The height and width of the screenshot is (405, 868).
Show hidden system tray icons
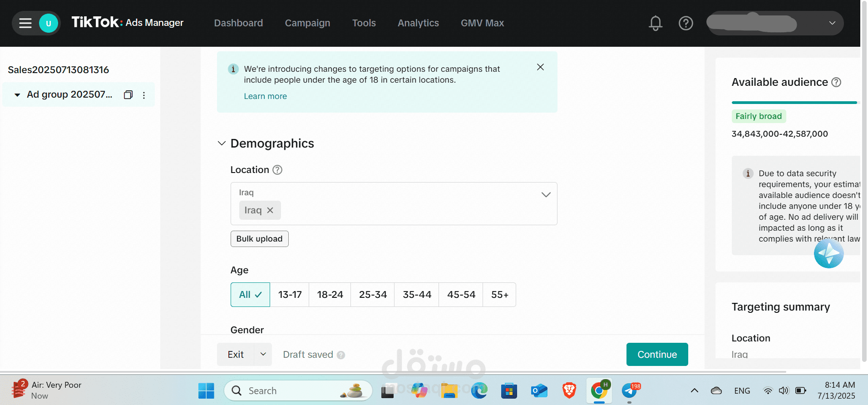(694, 390)
